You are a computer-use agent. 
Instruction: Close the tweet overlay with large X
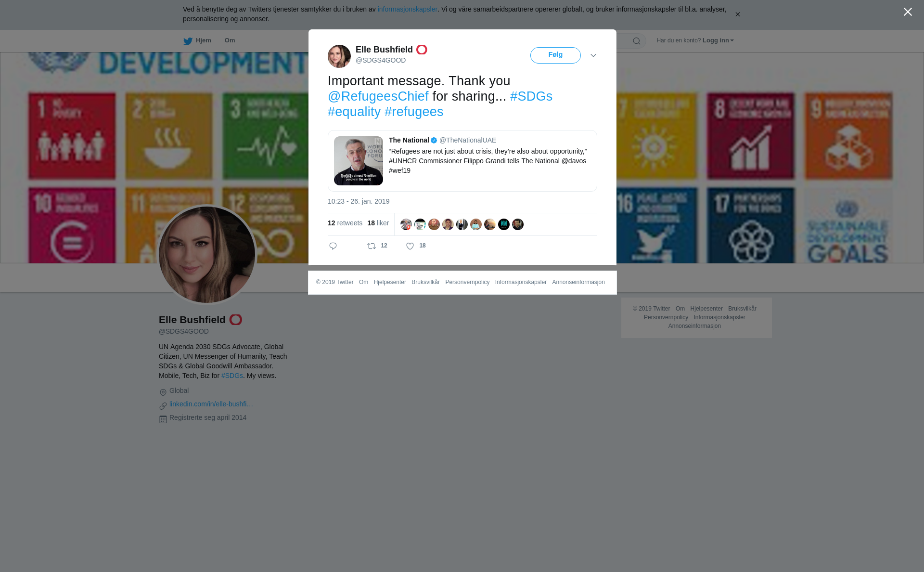908,12
